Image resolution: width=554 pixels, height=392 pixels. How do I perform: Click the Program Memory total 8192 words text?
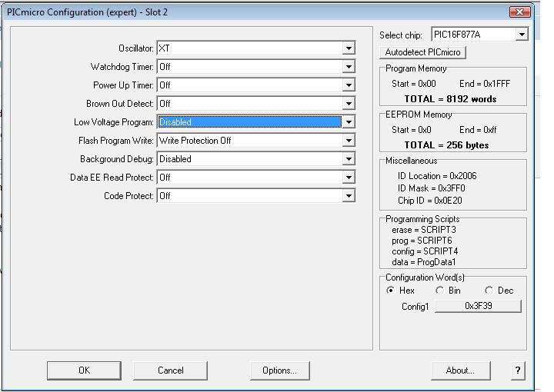point(450,99)
